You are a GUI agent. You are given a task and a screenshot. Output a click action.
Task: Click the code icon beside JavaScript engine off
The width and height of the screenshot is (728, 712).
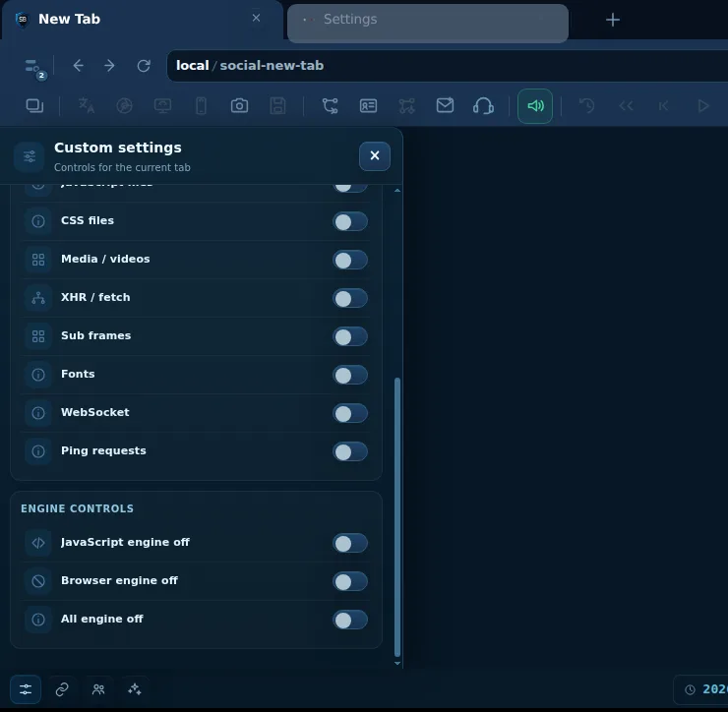tap(38, 543)
